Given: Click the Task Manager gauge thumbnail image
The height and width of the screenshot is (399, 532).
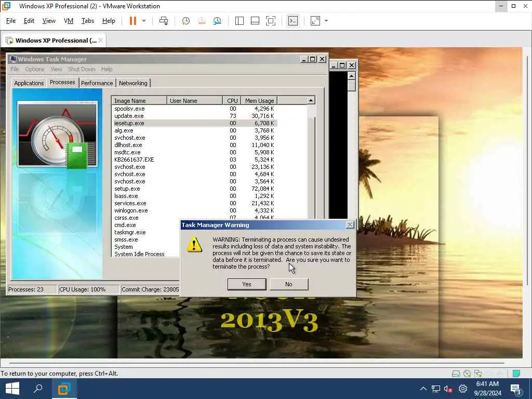Looking at the screenshot, I should point(57,135).
